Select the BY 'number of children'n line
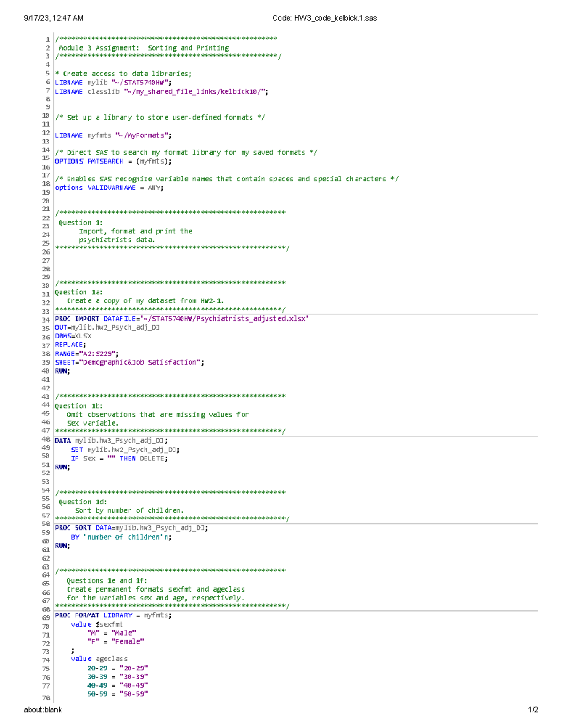Viewport: 563px width, 728px height. coord(122,537)
